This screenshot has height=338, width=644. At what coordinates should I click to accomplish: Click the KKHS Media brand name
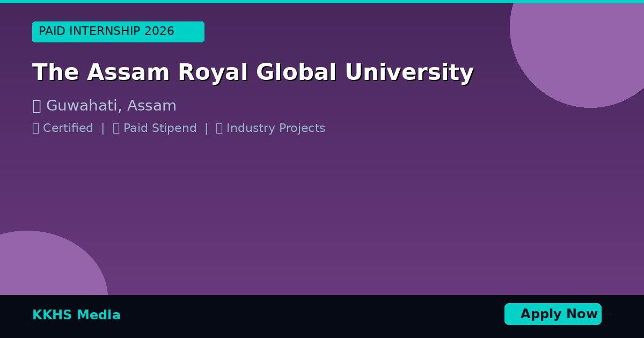click(x=76, y=315)
